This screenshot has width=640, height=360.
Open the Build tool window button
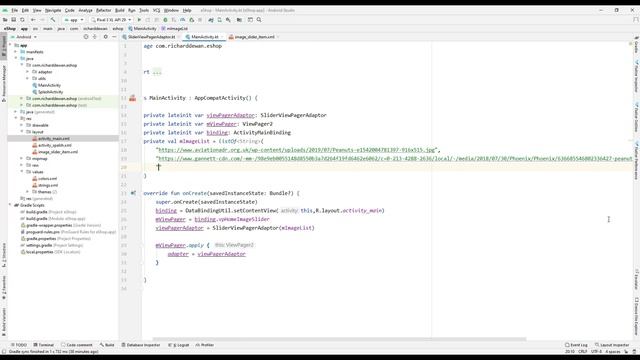(x=107, y=345)
